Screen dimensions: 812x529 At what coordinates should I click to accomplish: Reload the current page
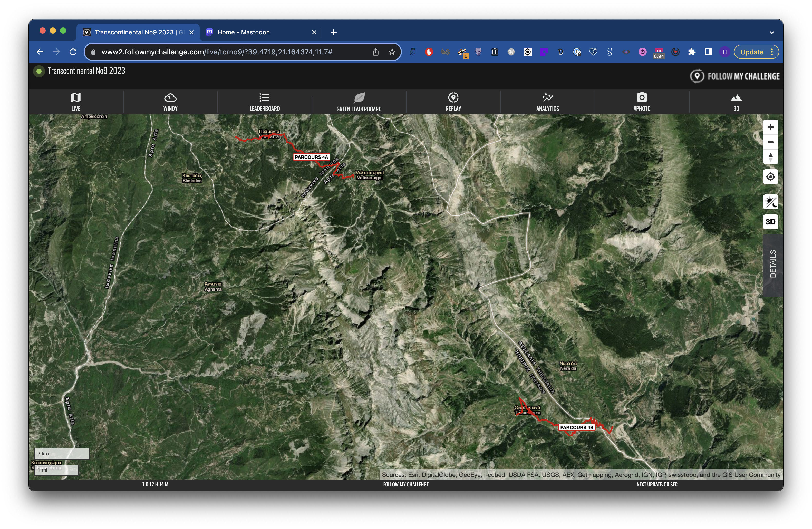point(73,52)
